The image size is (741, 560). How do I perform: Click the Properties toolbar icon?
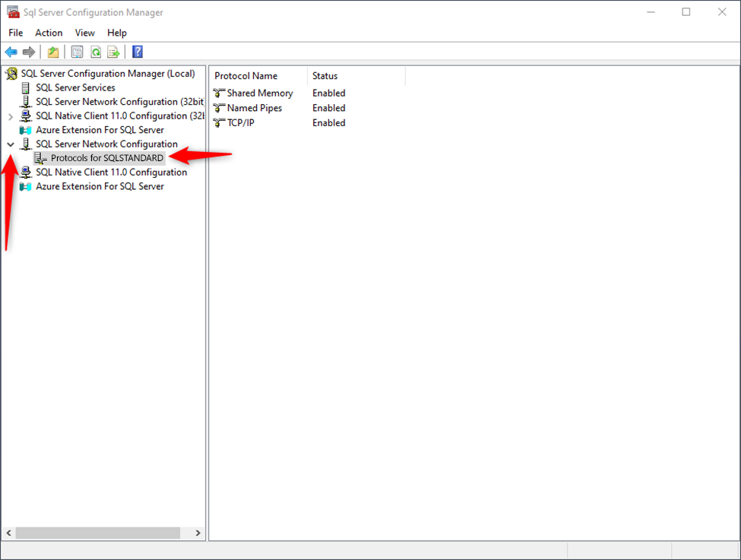click(x=77, y=52)
